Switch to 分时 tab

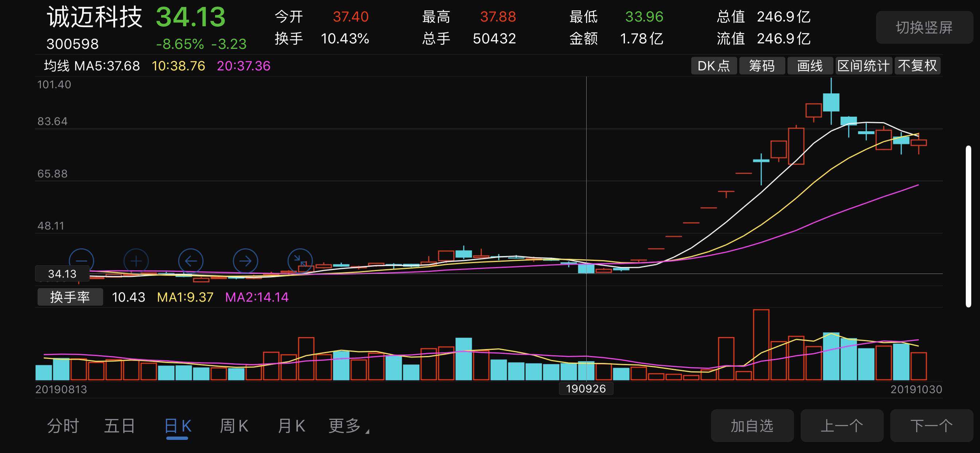(63, 426)
